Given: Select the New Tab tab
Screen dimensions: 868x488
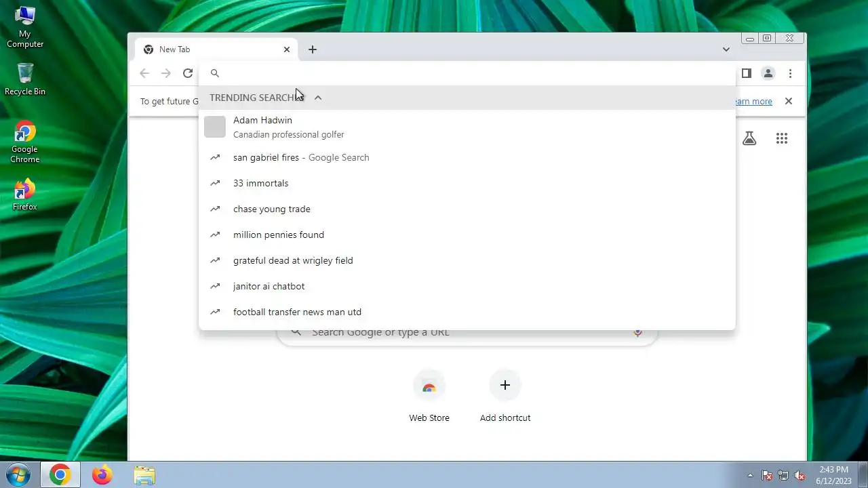Looking at the screenshot, I should click(216, 49).
